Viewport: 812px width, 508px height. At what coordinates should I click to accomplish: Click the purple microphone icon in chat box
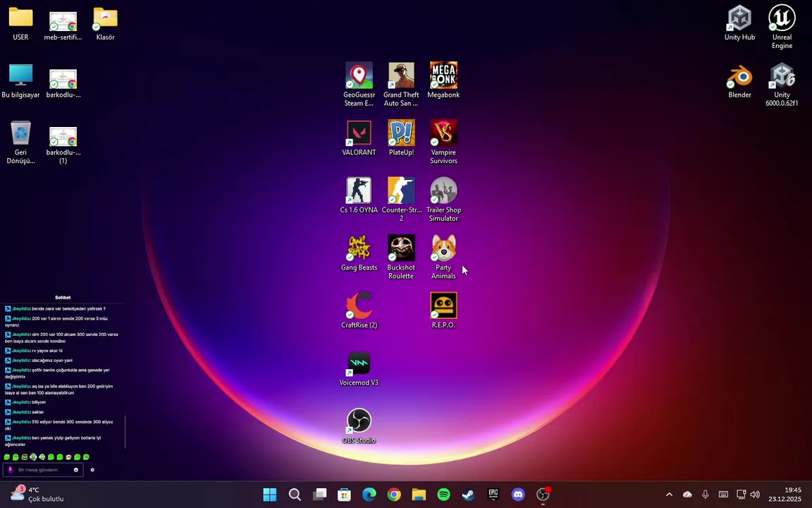point(10,470)
